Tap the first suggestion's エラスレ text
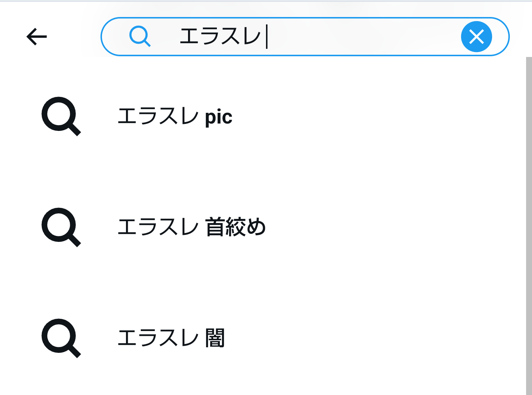 tap(158, 116)
